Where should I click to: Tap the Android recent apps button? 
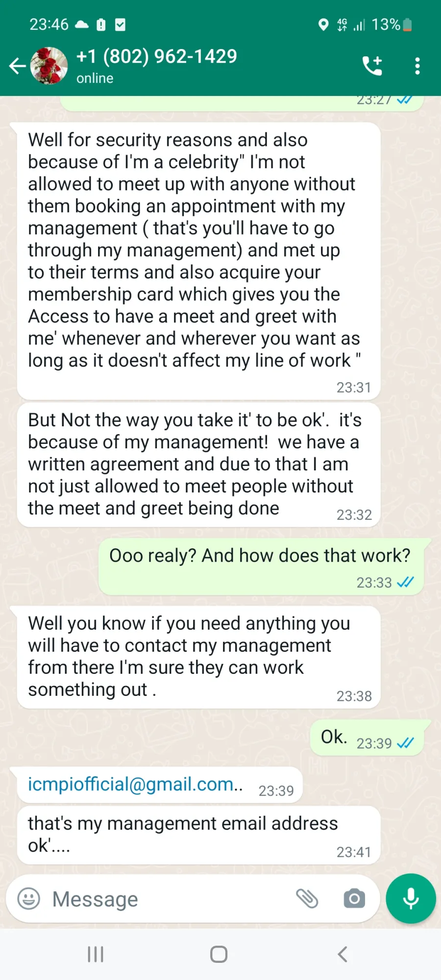(96, 954)
